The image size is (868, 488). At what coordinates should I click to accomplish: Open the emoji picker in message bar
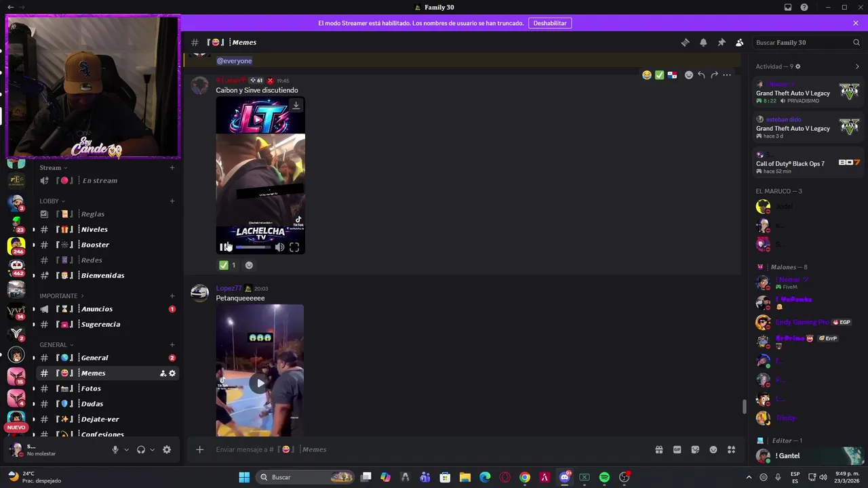coord(713,449)
